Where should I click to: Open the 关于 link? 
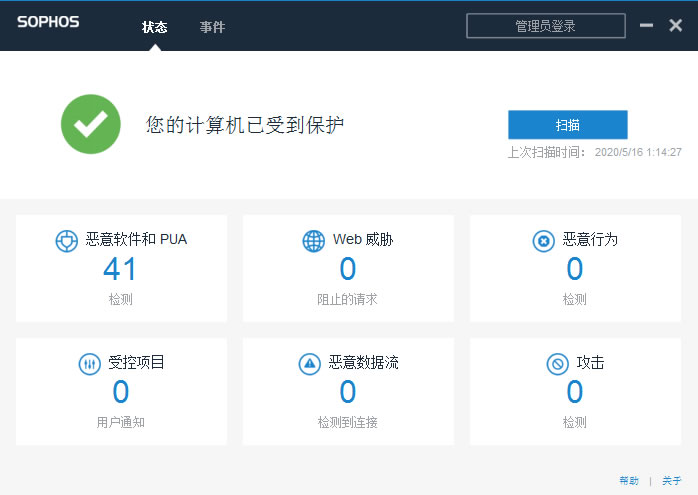[671, 481]
